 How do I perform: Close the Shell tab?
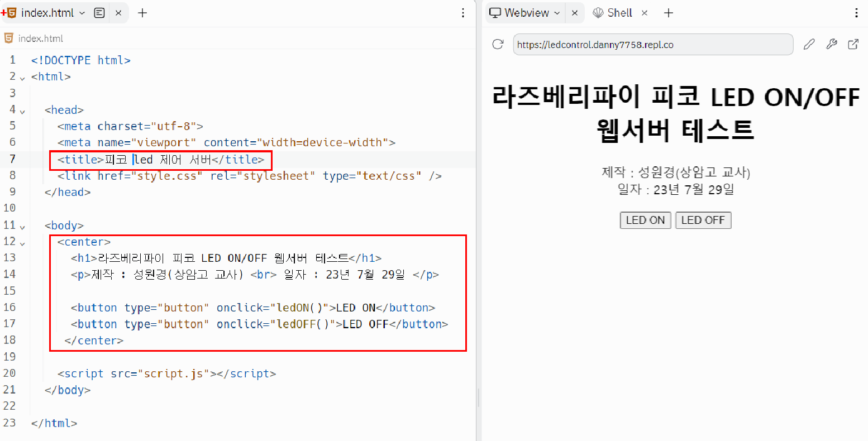(645, 13)
